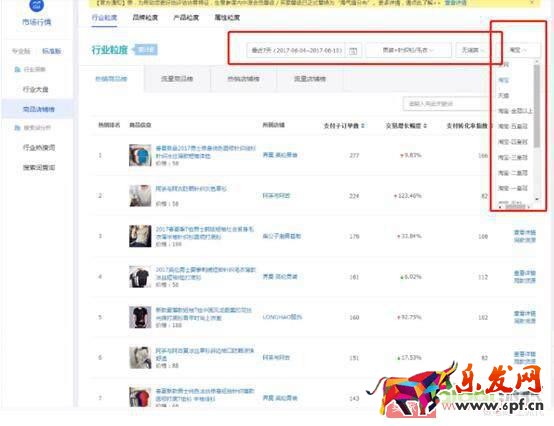Image resolution: width=554 pixels, height=426 pixels.
Task: Click 查看详情 link in rank 5 row
Action: pyautogui.click(x=525, y=313)
